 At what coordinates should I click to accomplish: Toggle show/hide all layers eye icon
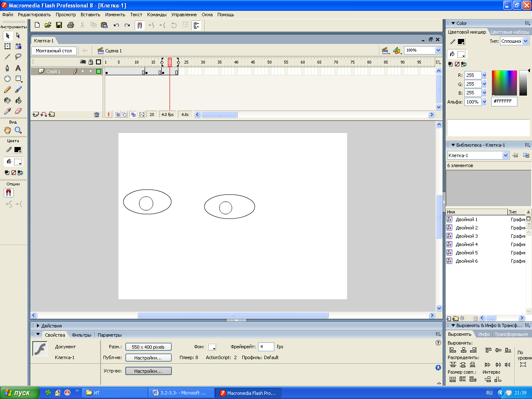tap(83, 62)
